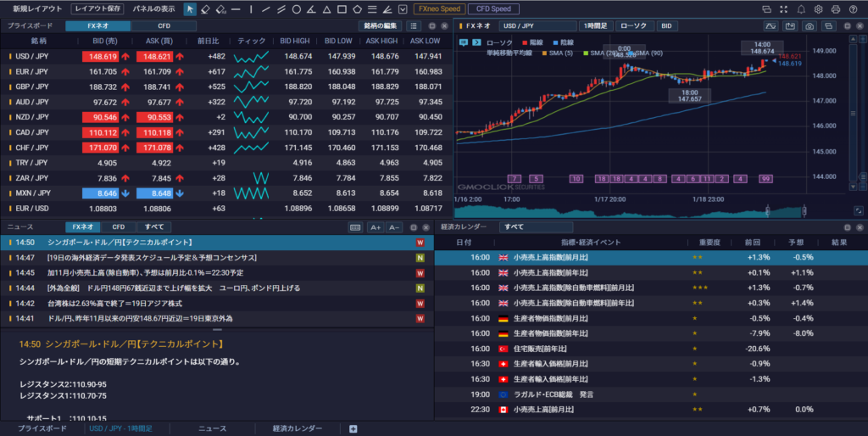Viewport: 868px width, 436px height.
Task: Click 銘柄の編集 edit symbols button
Action: pyautogui.click(x=381, y=26)
